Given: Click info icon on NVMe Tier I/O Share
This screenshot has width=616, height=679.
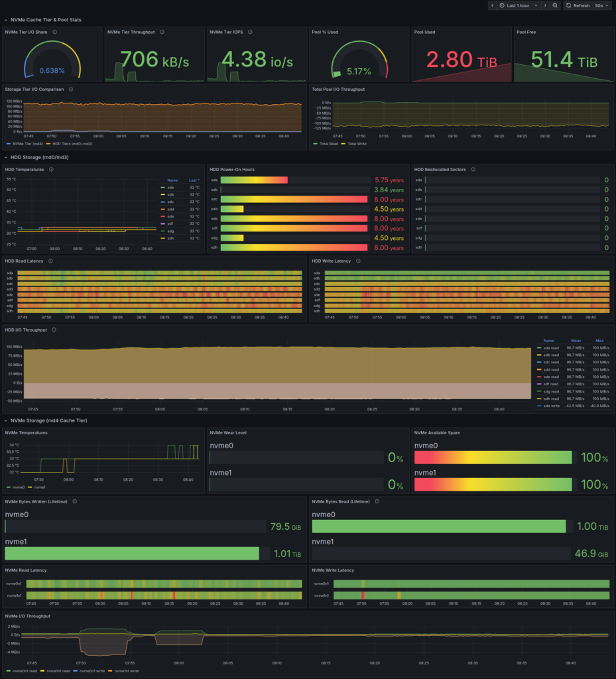Looking at the screenshot, I should (54, 31).
